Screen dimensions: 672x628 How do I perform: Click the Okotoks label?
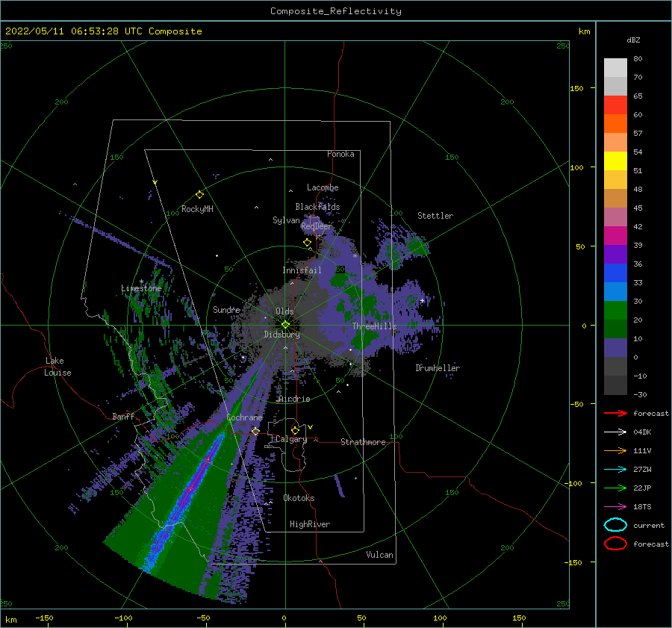pyautogui.click(x=299, y=498)
